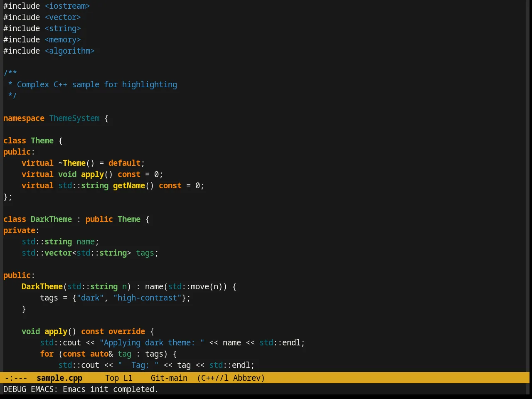Click the 'name;' member variable declaration

pyautogui.click(x=88, y=241)
